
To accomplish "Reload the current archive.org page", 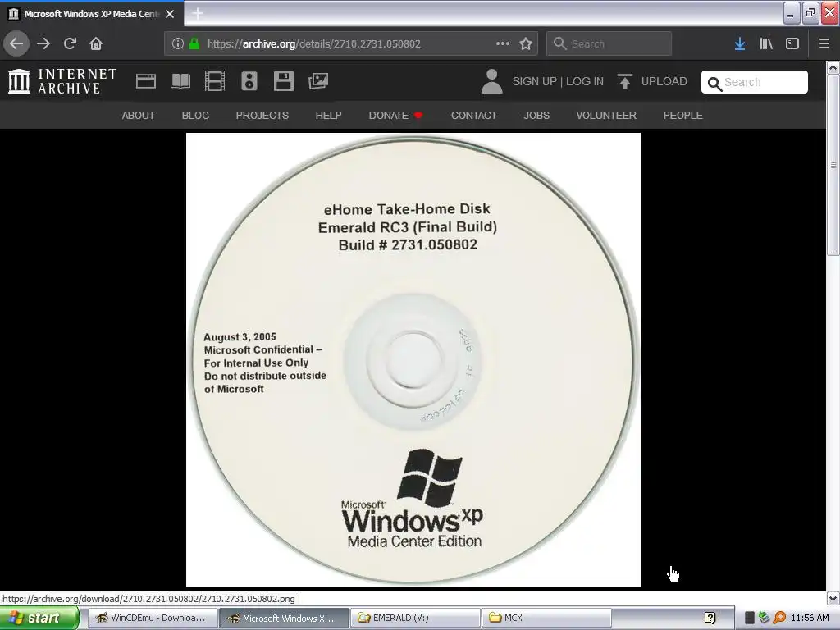I will (70, 43).
